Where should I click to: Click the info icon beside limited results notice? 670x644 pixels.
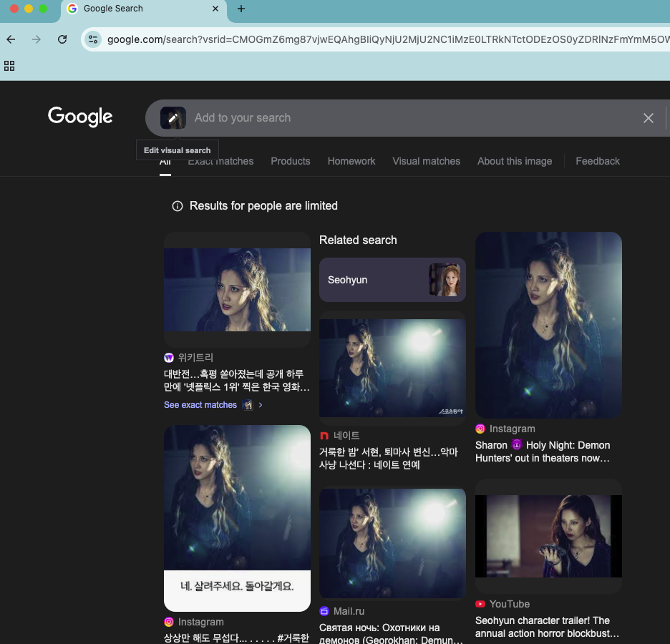tap(177, 206)
